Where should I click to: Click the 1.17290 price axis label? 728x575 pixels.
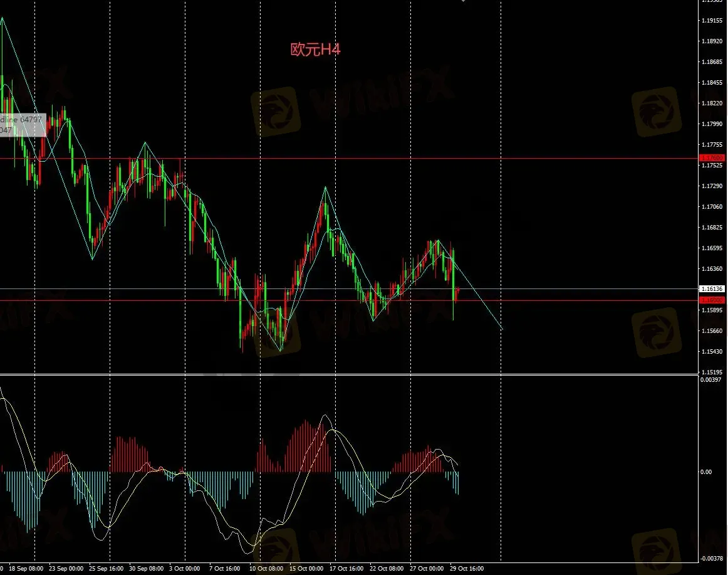(x=712, y=186)
